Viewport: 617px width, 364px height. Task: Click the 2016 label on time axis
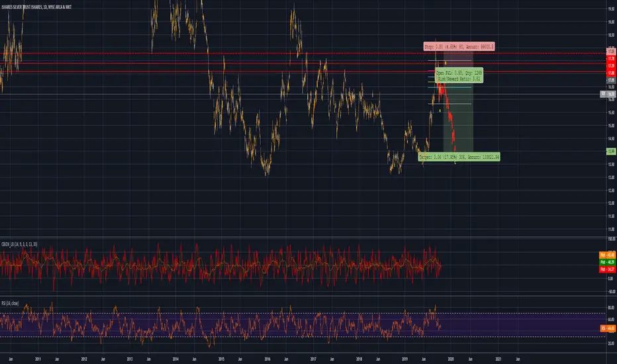tap(267, 359)
